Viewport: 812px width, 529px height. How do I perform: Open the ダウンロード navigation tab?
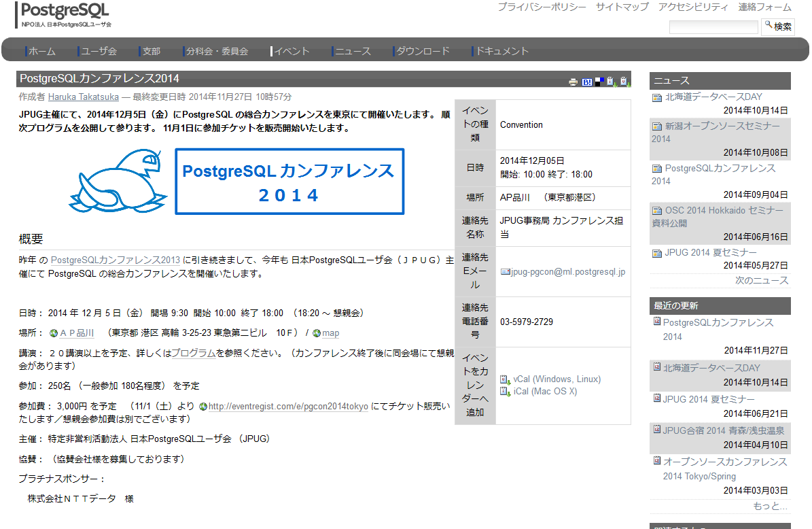pyautogui.click(x=421, y=51)
